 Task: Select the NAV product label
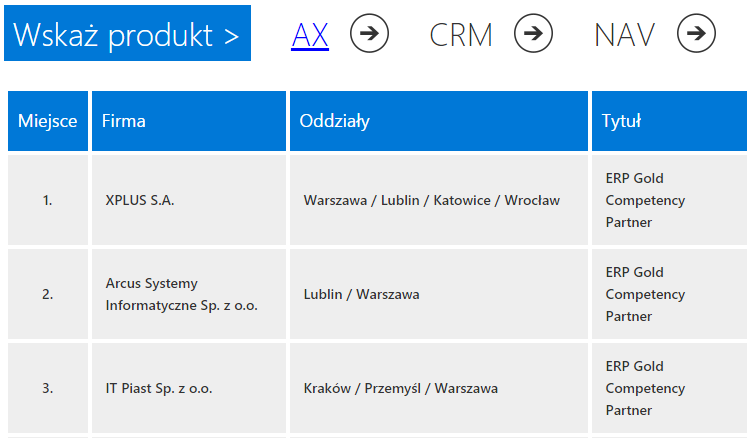coord(624,35)
